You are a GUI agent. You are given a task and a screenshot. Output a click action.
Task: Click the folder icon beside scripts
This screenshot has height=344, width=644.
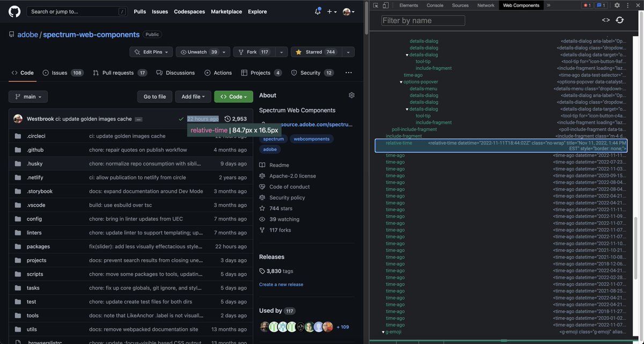[18, 274]
